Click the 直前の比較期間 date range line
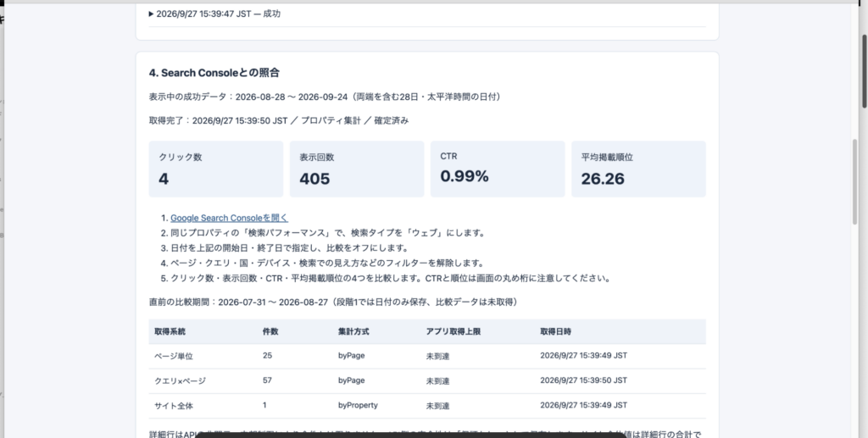Image resolution: width=868 pixels, height=438 pixels. [334, 302]
